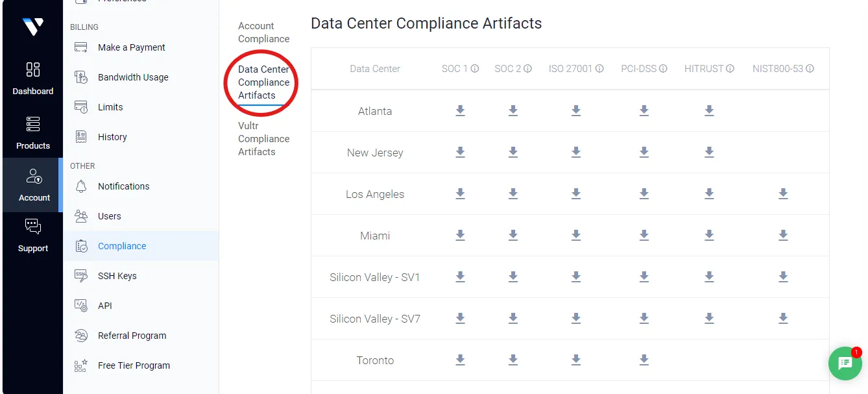Open the Dashboard section

coord(33,79)
